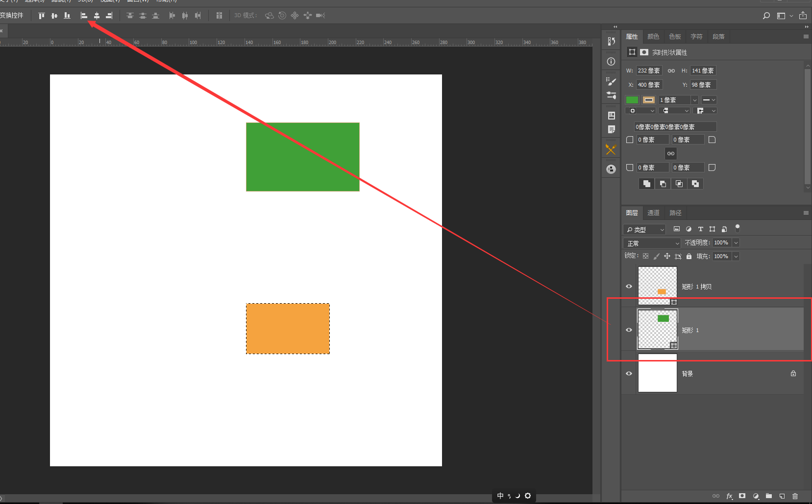The width and height of the screenshot is (812, 504).
Task: Open the Notes panel icon
Action: pos(611,129)
